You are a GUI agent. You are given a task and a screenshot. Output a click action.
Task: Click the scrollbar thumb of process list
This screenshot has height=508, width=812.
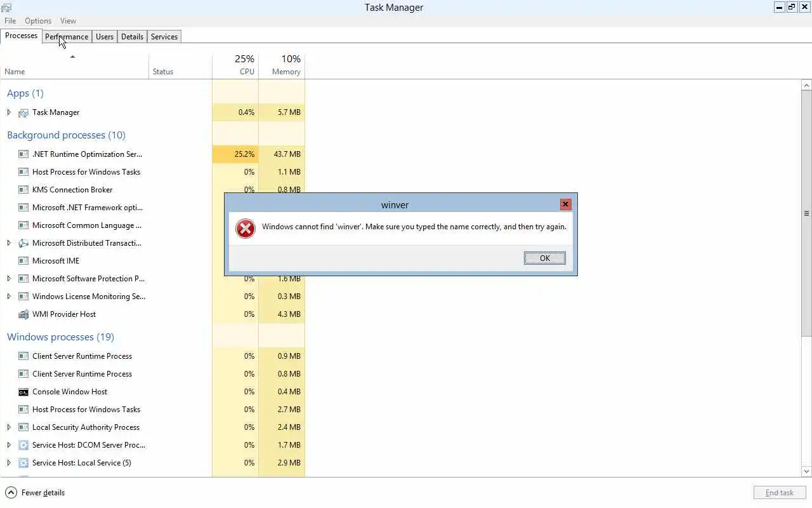click(807, 213)
